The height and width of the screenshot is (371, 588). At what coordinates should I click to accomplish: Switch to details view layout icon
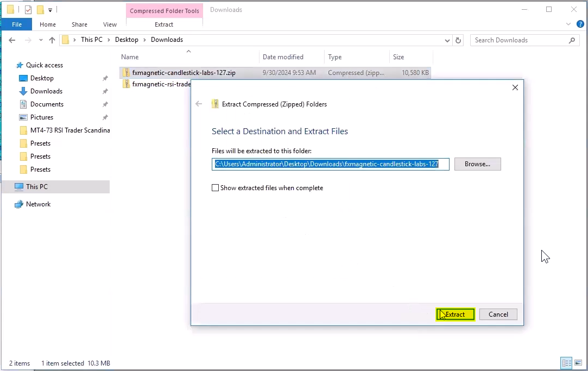click(566, 363)
